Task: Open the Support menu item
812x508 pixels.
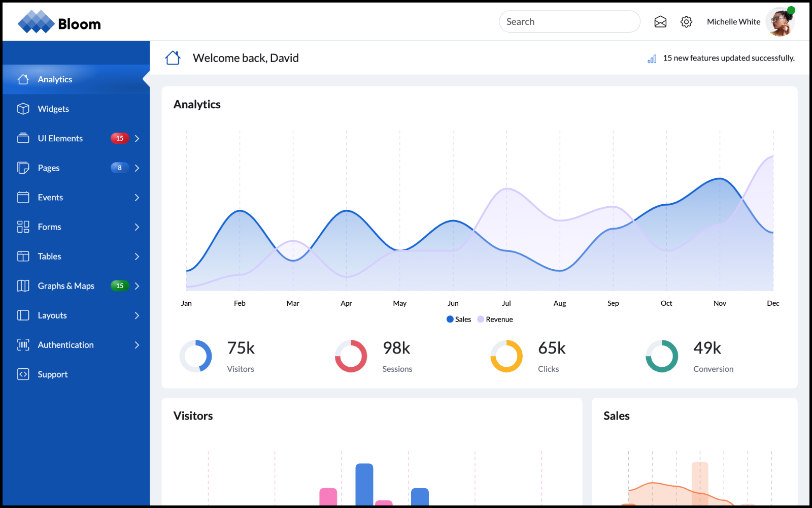Action: pyautogui.click(x=52, y=374)
